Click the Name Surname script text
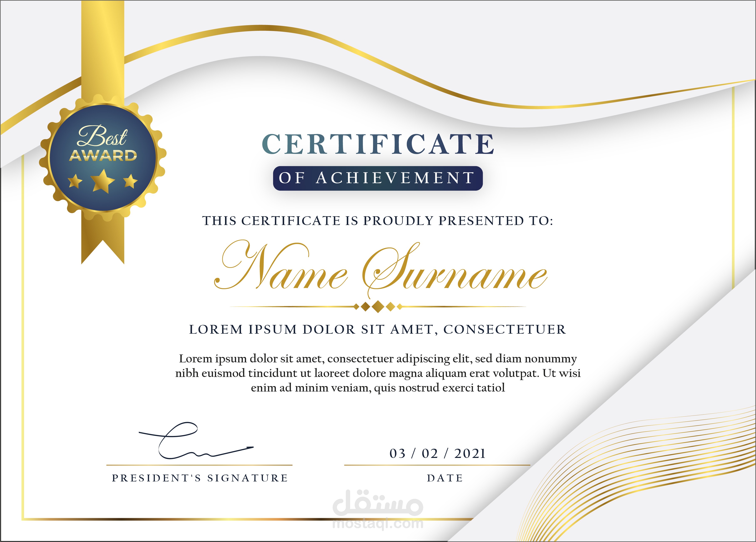This screenshot has height=542, width=756. (380, 270)
